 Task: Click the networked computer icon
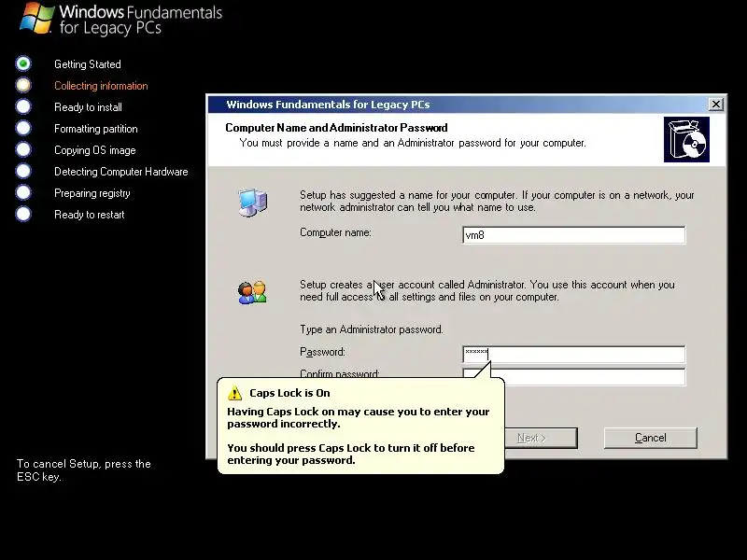click(253, 203)
